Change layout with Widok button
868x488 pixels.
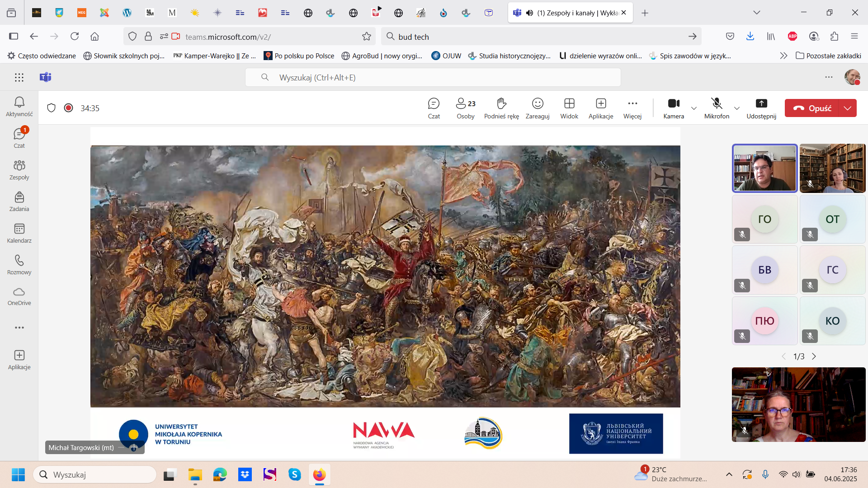coord(569,108)
